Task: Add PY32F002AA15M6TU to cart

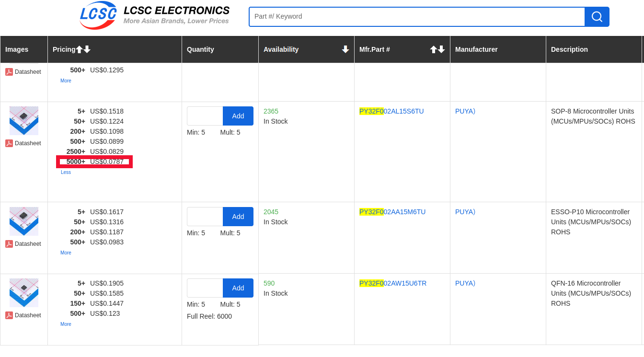Action: (238, 217)
